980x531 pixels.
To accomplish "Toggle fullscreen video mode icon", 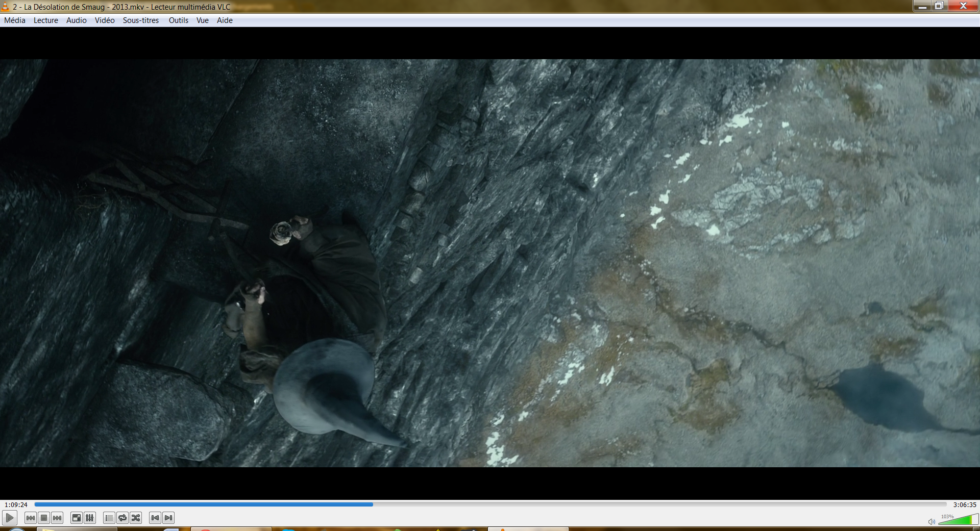I will (77, 518).
